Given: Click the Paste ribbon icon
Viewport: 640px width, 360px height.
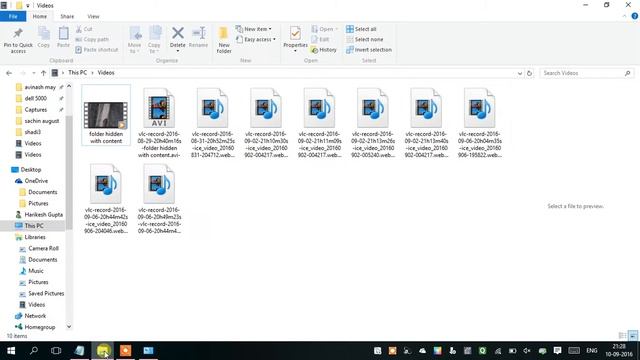Looking at the screenshot, I should (x=63, y=33).
